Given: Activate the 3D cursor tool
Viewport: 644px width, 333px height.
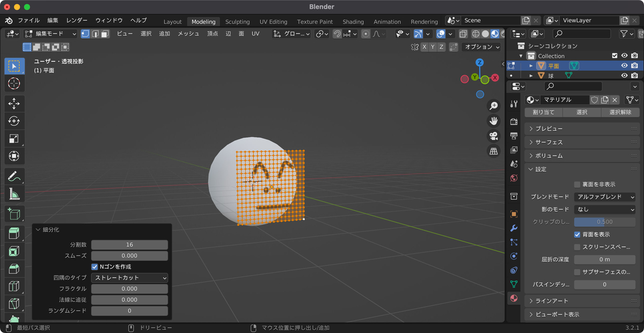Looking at the screenshot, I should click(x=14, y=83).
